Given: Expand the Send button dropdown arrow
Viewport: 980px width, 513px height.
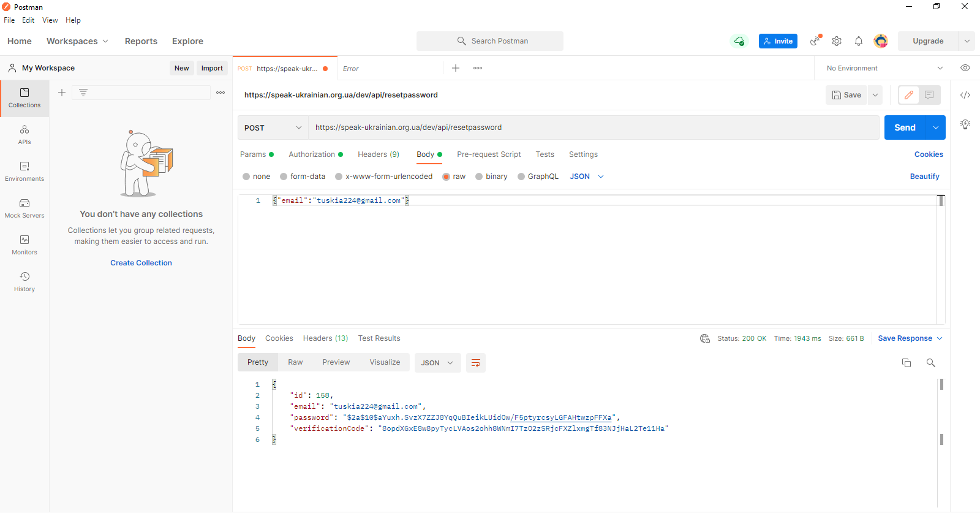Looking at the screenshot, I should pyautogui.click(x=936, y=127).
